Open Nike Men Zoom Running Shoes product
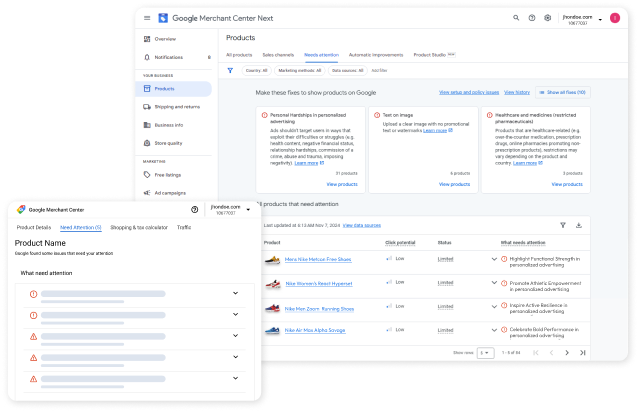The image size is (639, 411). 319,309
